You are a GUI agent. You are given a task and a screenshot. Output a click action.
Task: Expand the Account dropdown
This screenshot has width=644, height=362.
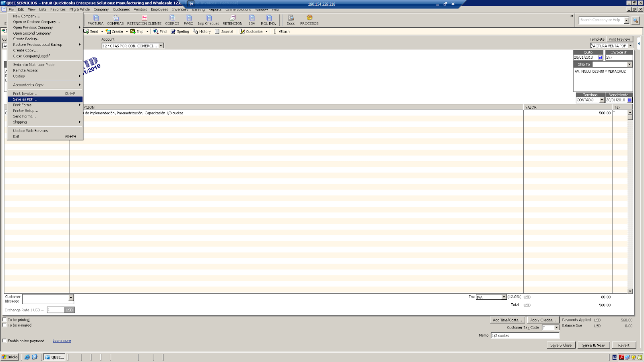(x=161, y=46)
